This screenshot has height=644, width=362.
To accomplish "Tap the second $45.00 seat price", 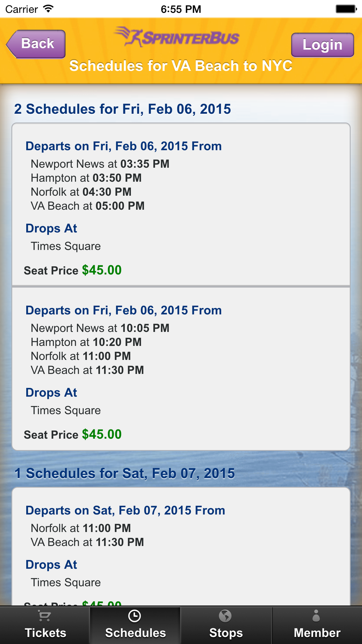I will coord(102,434).
